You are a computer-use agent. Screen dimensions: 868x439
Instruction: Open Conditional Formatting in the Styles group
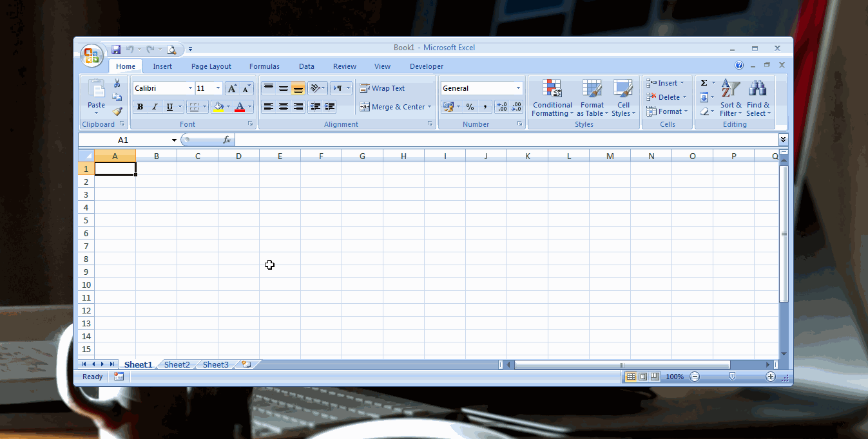[552, 98]
